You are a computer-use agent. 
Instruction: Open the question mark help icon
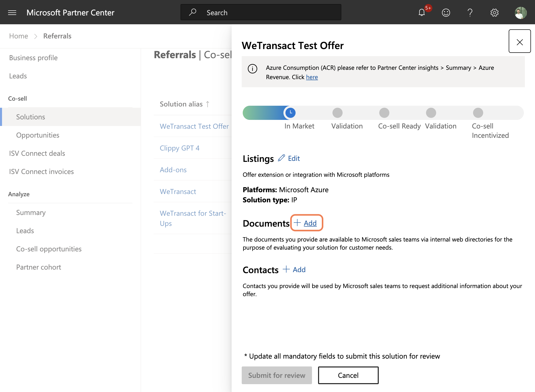[470, 12]
